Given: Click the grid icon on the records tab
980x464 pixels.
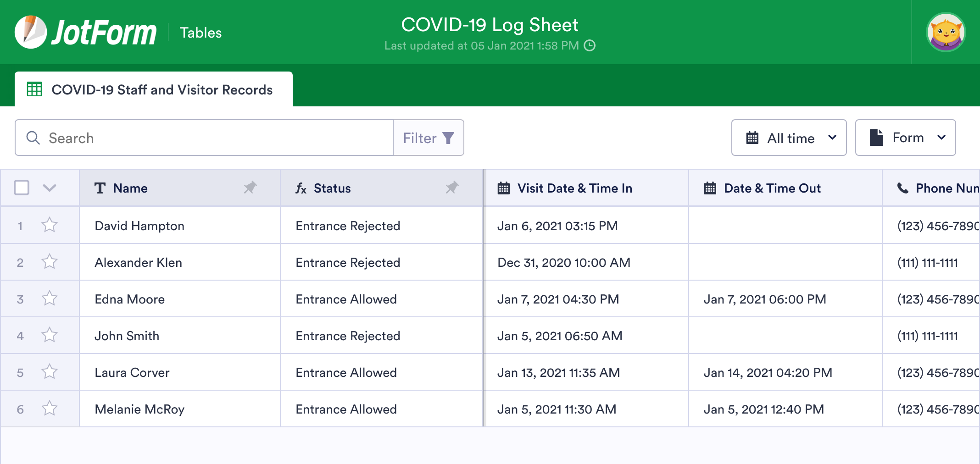Looking at the screenshot, I should click(x=34, y=89).
